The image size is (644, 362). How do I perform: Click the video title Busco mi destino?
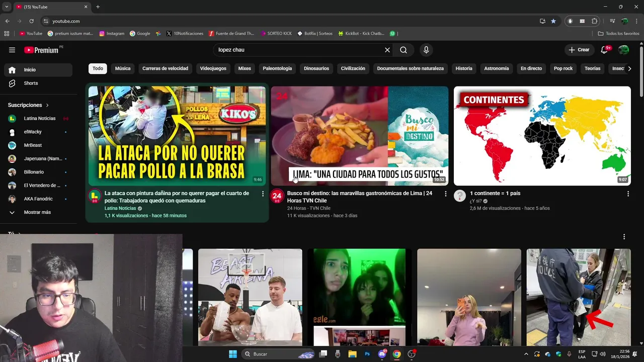point(359,197)
